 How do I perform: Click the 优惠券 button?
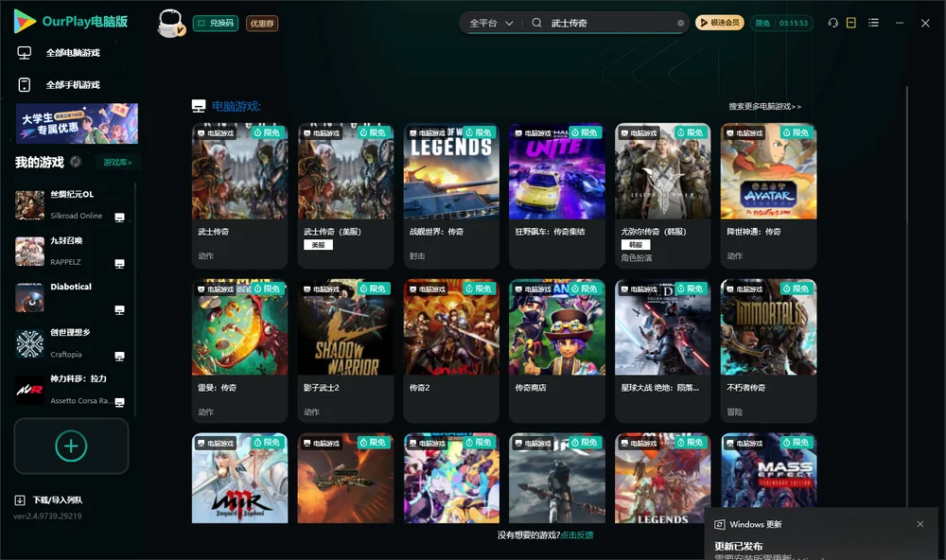[x=262, y=24]
